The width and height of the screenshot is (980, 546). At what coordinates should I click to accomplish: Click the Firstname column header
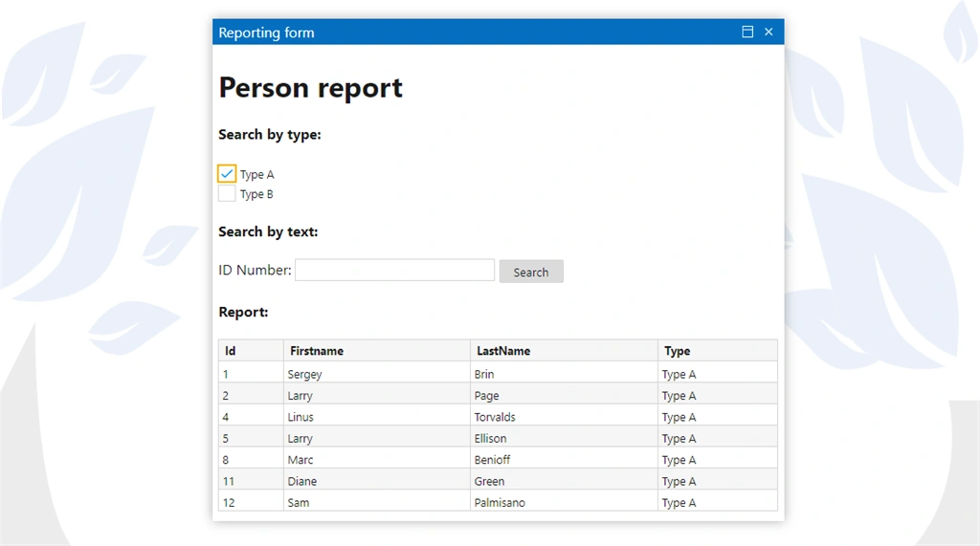click(x=377, y=351)
